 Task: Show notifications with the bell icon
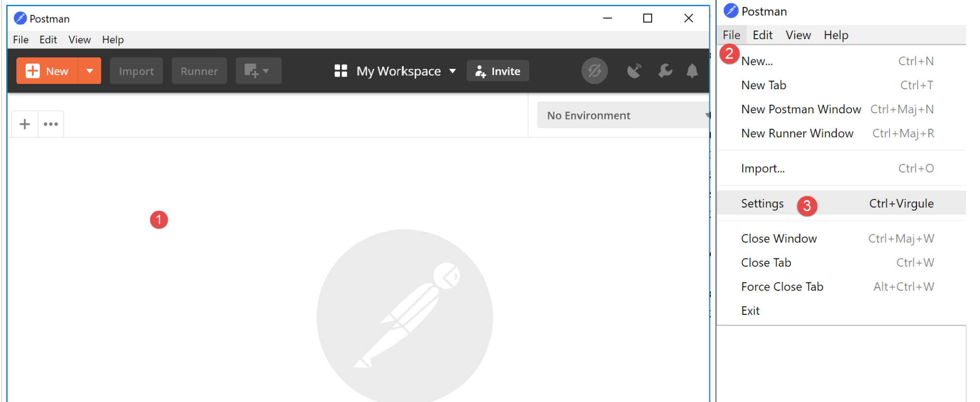[692, 71]
